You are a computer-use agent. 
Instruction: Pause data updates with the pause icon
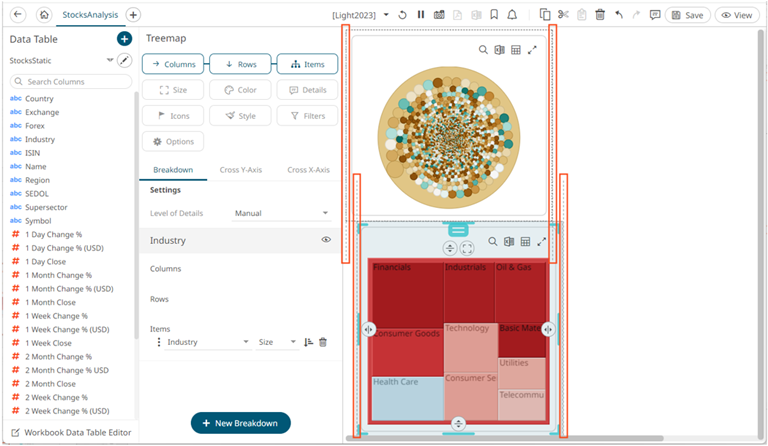420,15
